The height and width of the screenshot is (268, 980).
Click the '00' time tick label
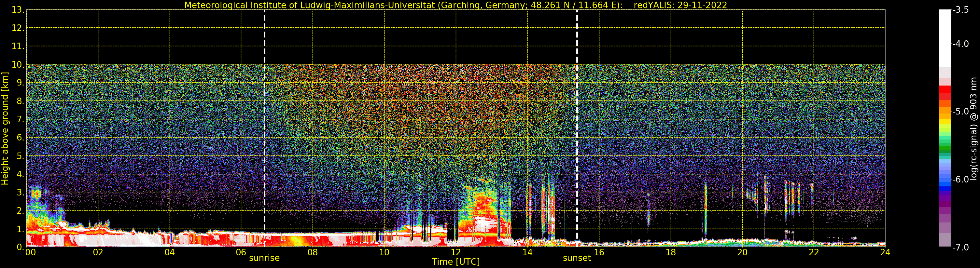point(30,252)
